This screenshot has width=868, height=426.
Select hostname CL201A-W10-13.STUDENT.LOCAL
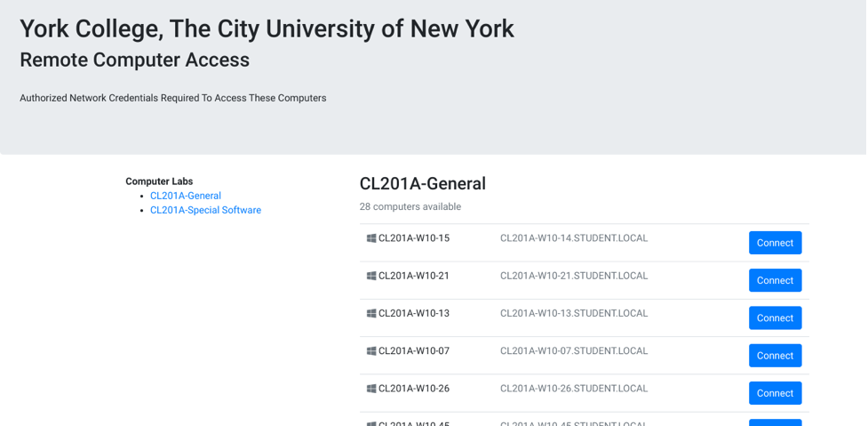pos(574,314)
